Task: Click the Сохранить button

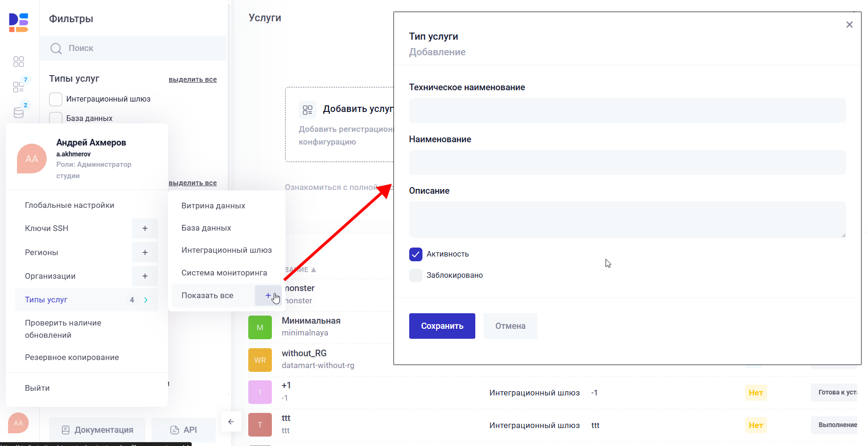Action: coord(442,326)
